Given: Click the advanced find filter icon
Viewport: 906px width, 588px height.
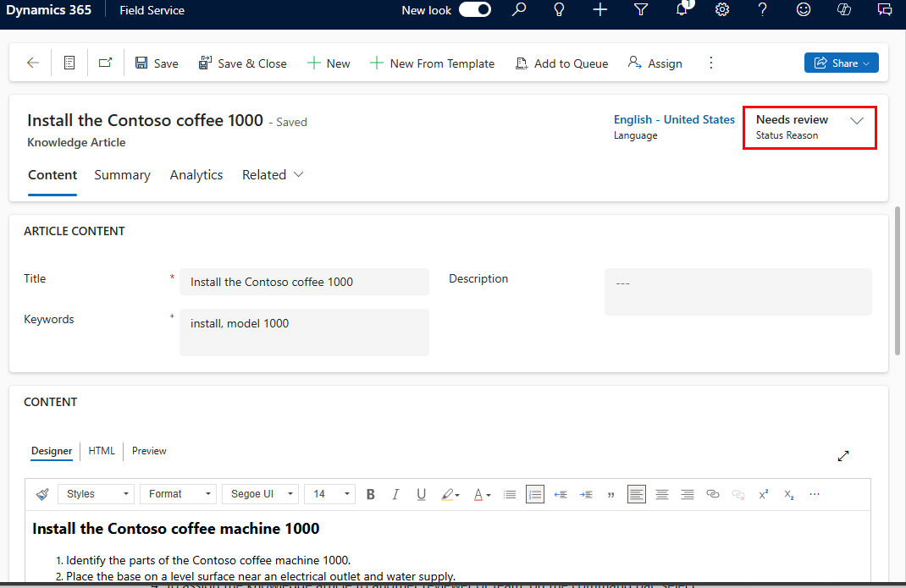Looking at the screenshot, I should point(641,10).
